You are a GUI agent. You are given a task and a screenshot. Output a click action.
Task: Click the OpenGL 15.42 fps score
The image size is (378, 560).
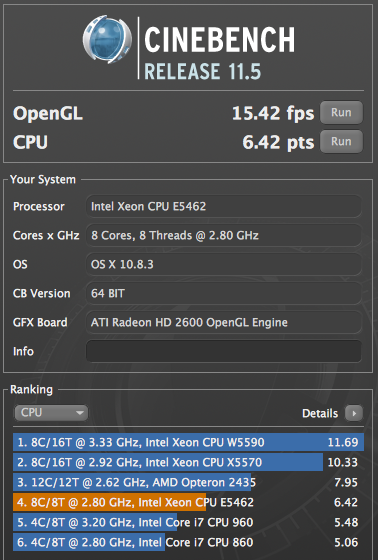coord(273,113)
